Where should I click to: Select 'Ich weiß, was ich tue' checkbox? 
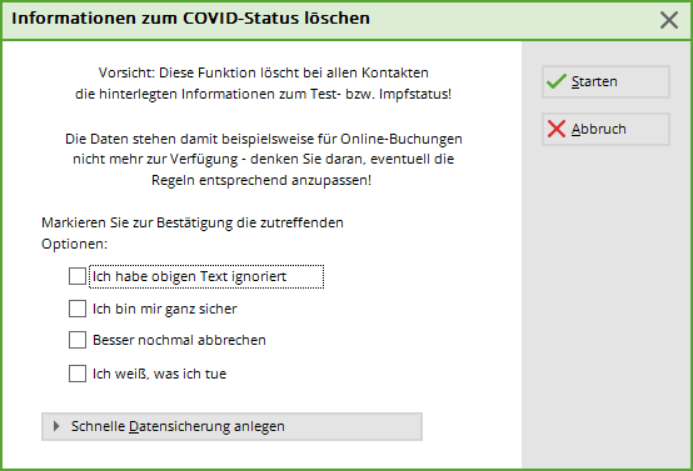pos(77,374)
